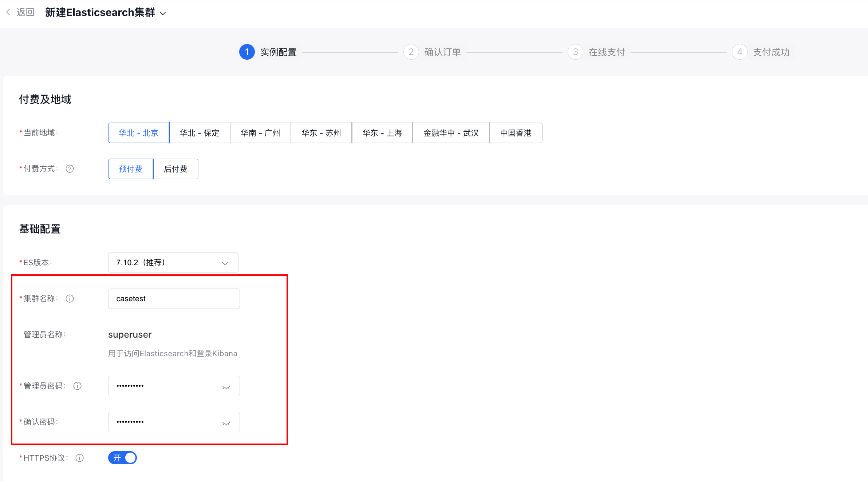Select 后付费 payment method
Image resolution: width=868 pixels, height=481 pixels.
pyautogui.click(x=175, y=169)
